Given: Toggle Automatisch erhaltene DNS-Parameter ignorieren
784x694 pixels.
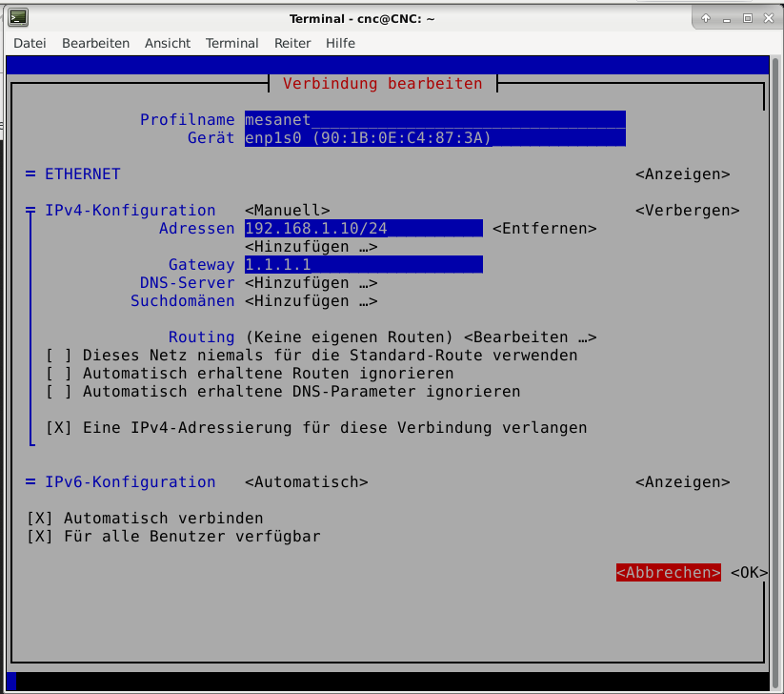Looking at the screenshot, I should (x=59, y=391).
